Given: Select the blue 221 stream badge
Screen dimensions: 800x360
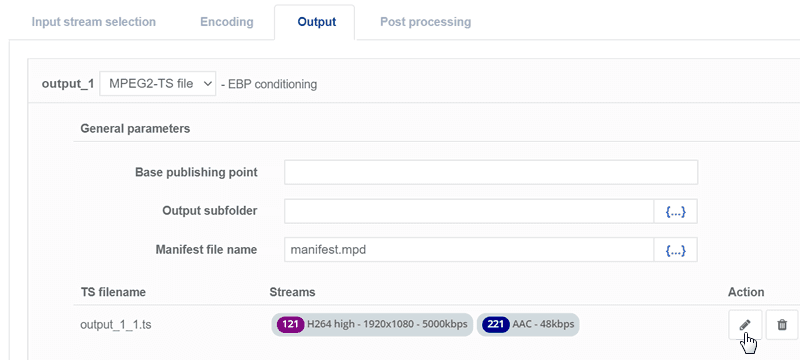Looking at the screenshot, I should click(x=496, y=324).
